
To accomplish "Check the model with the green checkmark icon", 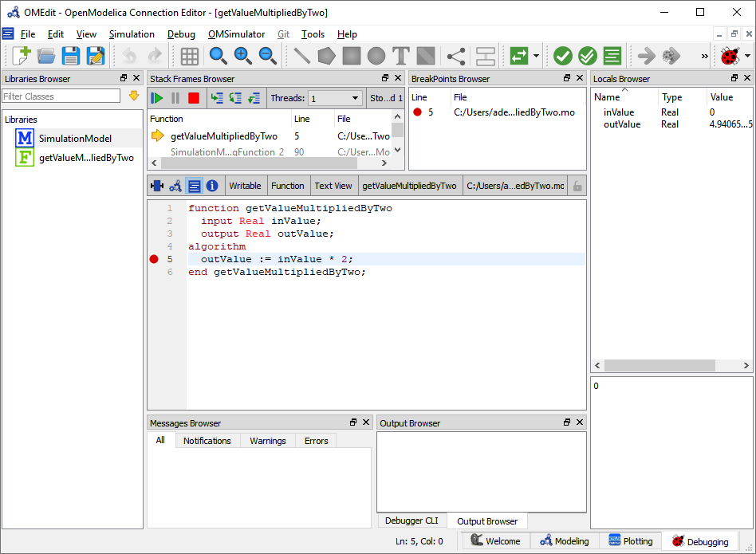I will [563, 56].
